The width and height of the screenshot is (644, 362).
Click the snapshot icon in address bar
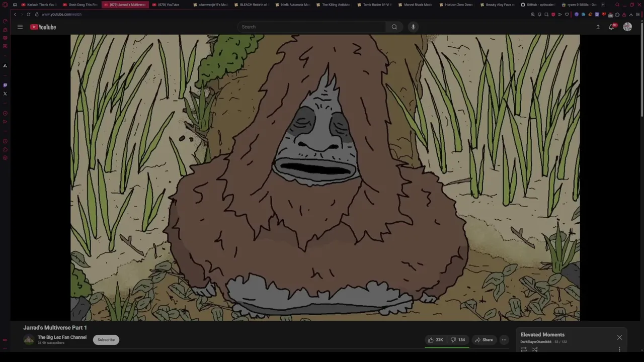546,15
